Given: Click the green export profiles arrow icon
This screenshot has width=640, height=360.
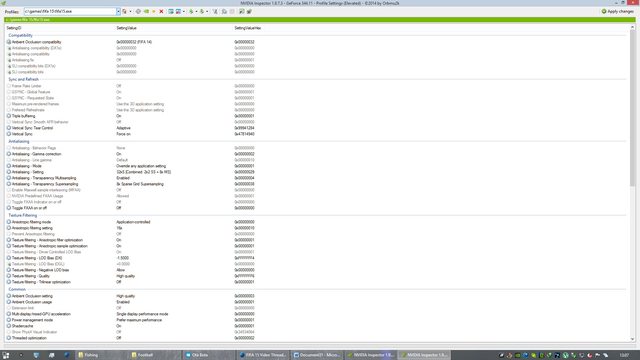Looking at the screenshot, I should coord(191,11).
